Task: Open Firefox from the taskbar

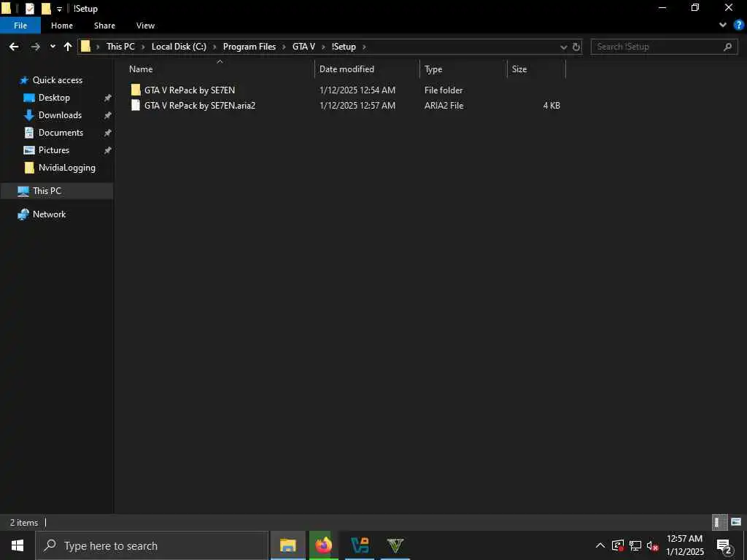Action: (323, 545)
